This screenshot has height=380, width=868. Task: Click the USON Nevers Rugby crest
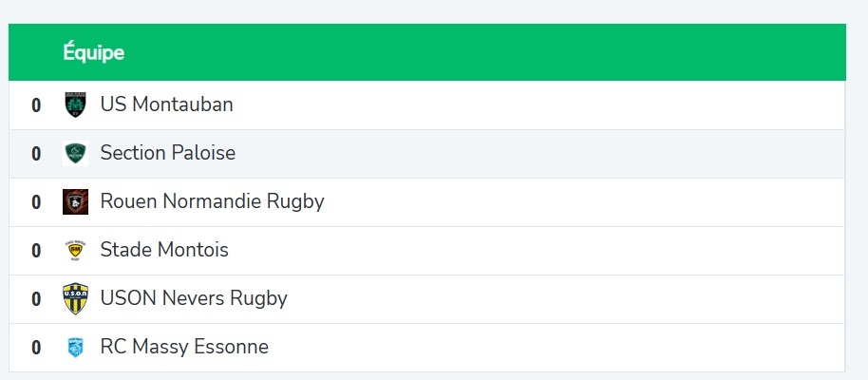pos(75,298)
